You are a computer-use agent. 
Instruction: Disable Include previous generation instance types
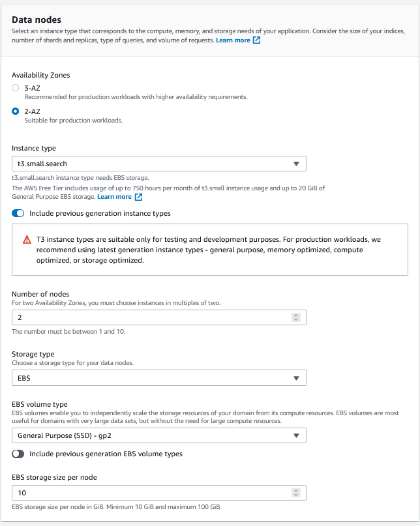(x=18, y=213)
